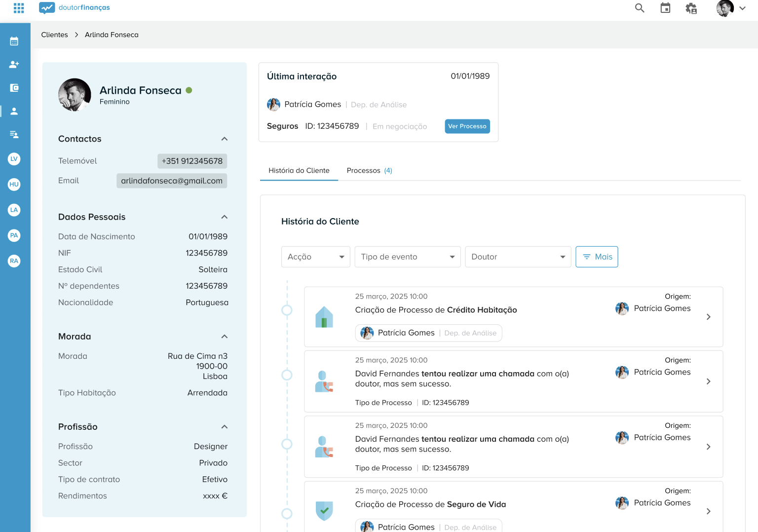Collapse the Dados Pessoais section
Screen dimensions: 758x532
(225, 217)
